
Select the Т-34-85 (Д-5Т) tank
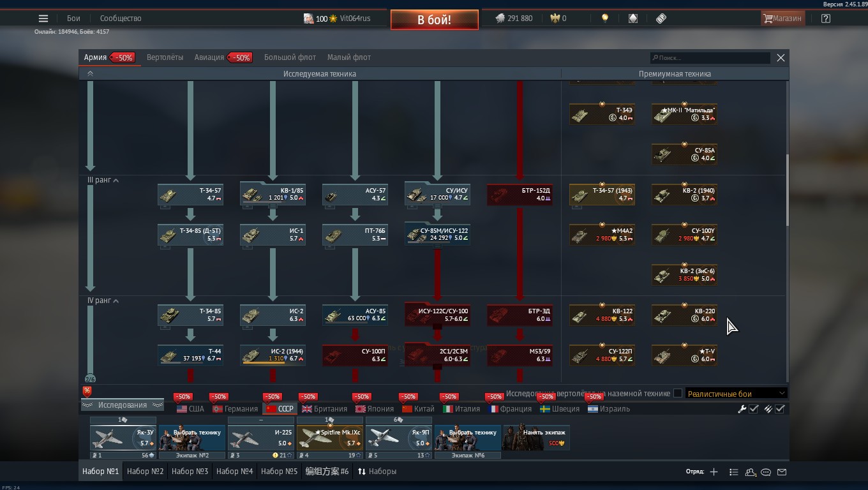pyautogui.click(x=190, y=235)
